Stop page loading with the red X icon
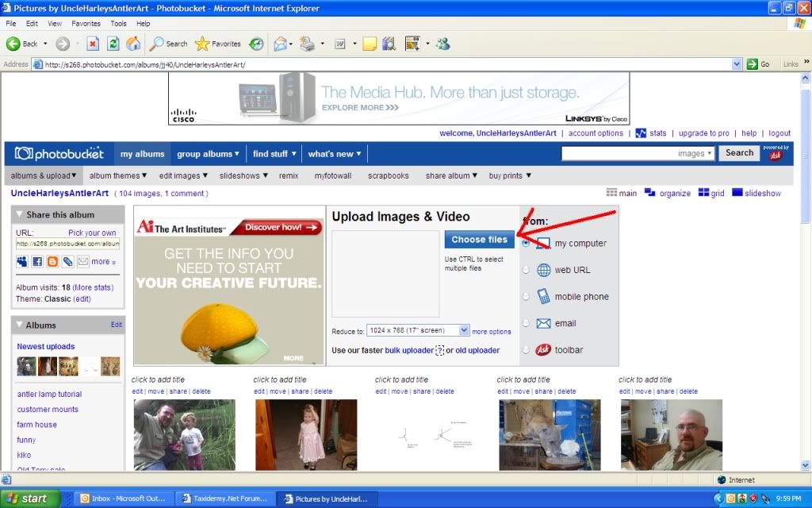812x508 pixels. 93,44
